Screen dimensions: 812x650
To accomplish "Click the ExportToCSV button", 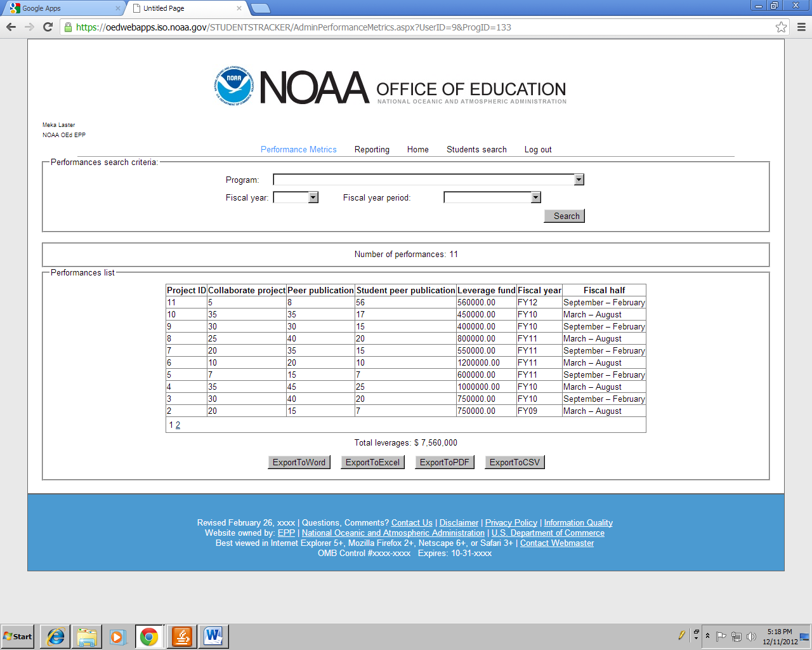I will 514,462.
